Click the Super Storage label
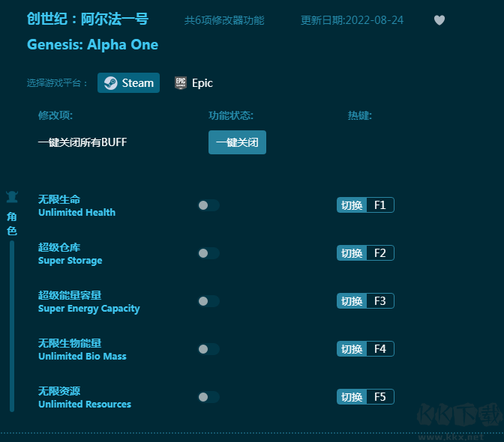This screenshot has width=504, height=442. tap(70, 261)
